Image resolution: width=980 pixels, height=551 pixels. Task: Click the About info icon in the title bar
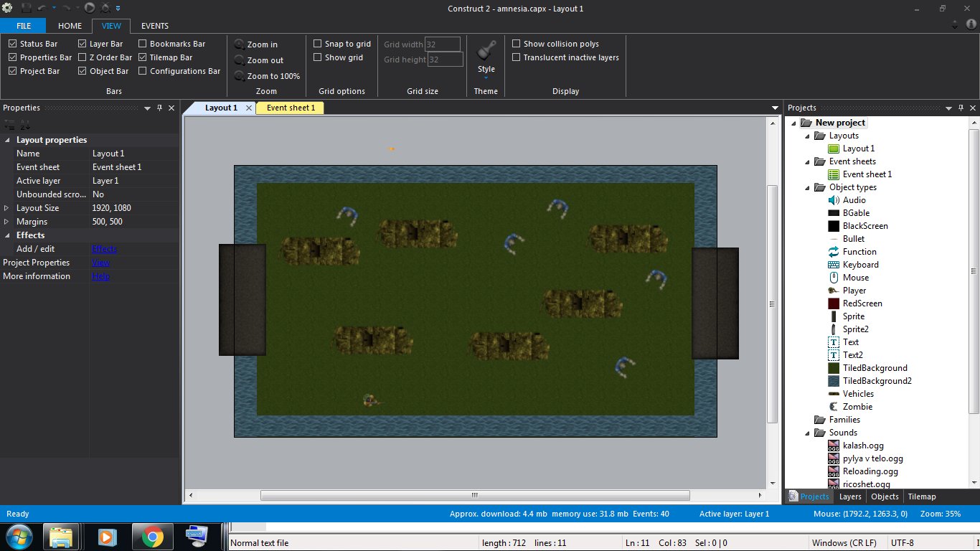(x=971, y=24)
